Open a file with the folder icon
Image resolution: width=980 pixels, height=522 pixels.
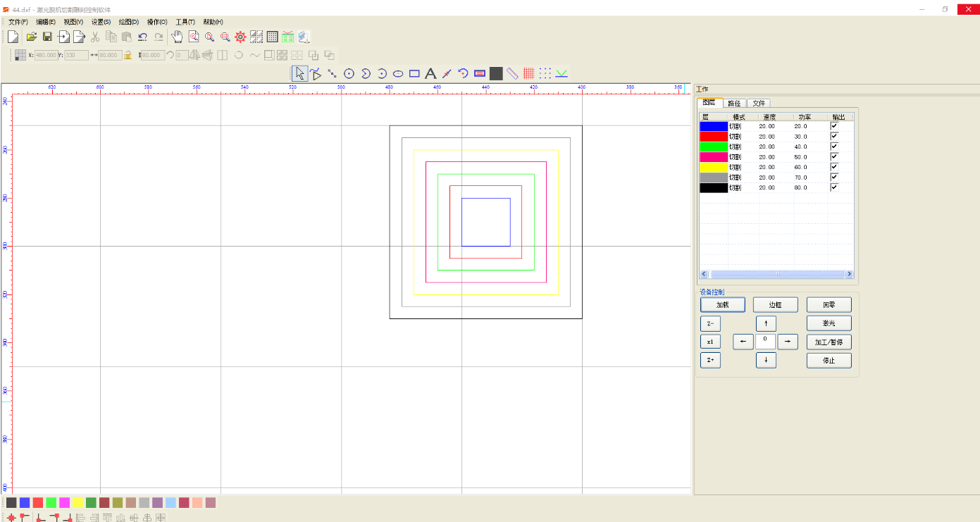pos(32,37)
